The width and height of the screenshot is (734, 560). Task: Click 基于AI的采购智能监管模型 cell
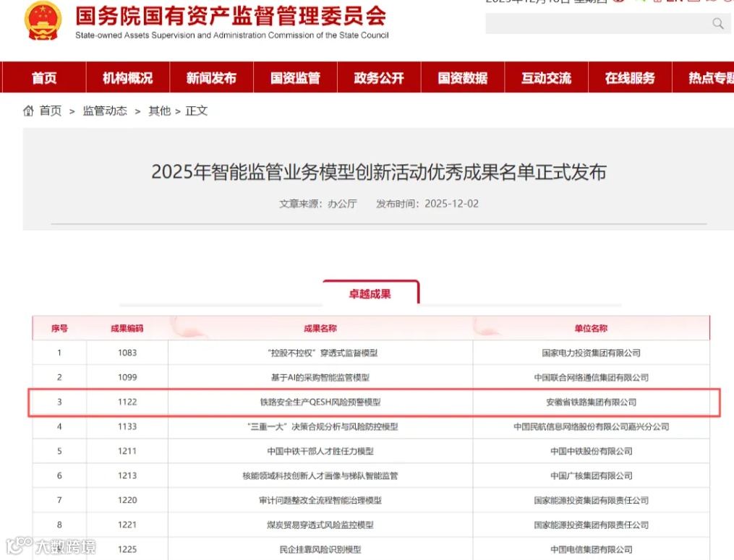pos(320,377)
